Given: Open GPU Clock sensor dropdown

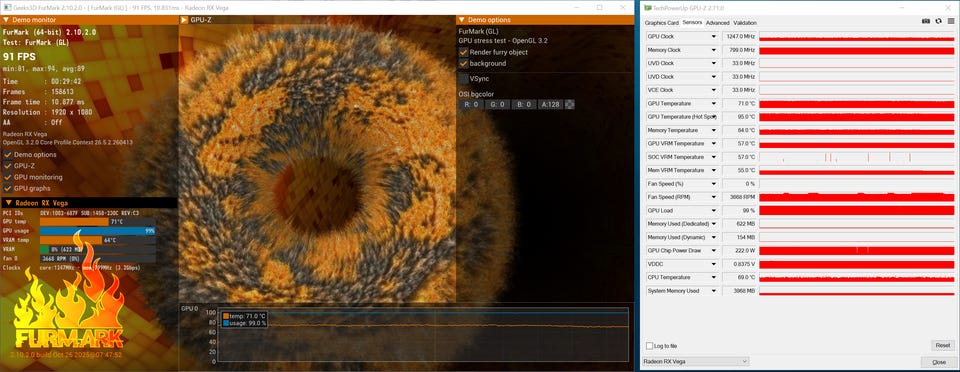Looking at the screenshot, I should click(713, 37).
